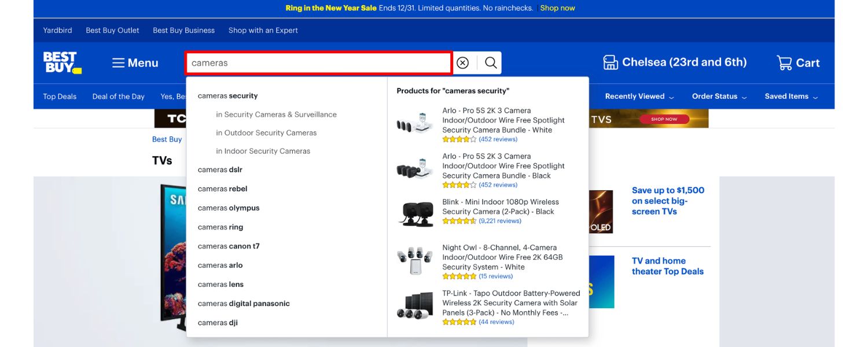Screen dimensions: 868x347
Task: Visit the Best Buy Outlet link
Action: tap(112, 30)
